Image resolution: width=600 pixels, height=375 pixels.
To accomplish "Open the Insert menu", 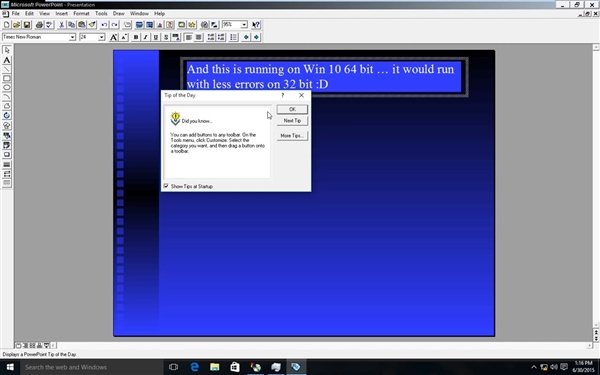I will (61, 13).
